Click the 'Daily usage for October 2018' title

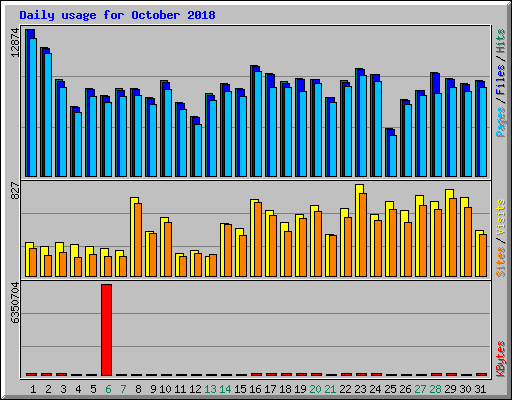click(117, 15)
